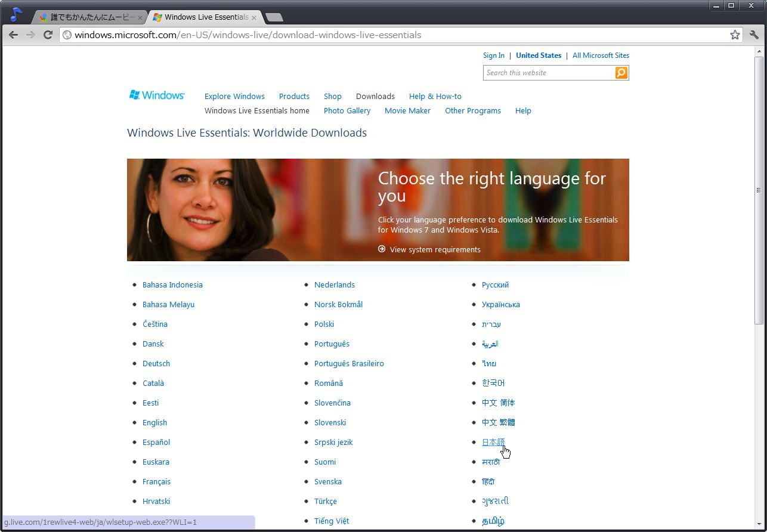Screen dimensions: 767x532
Task: Open the wrench settings menu
Action: click(754, 35)
